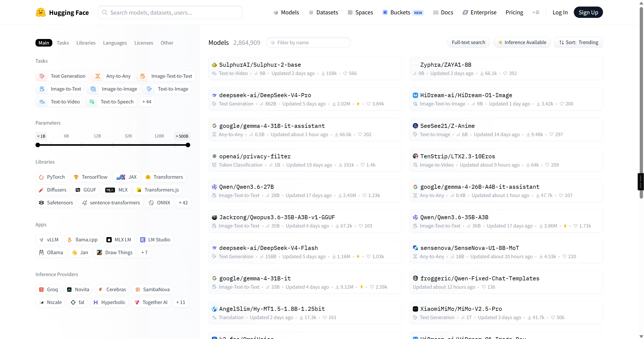Click the Text-to-Video task icon in sidebar
Image resolution: width=644 pixels, height=339 pixels.
[x=42, y=102]
